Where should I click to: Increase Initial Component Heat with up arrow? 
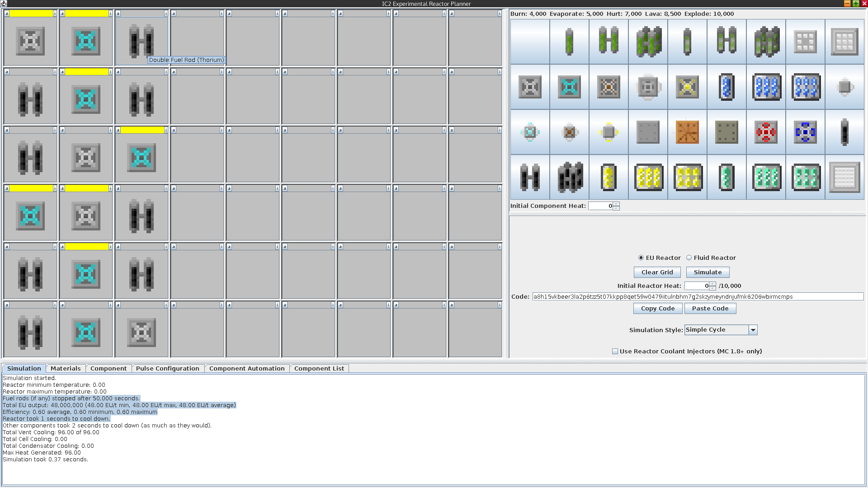click(616, 204)
